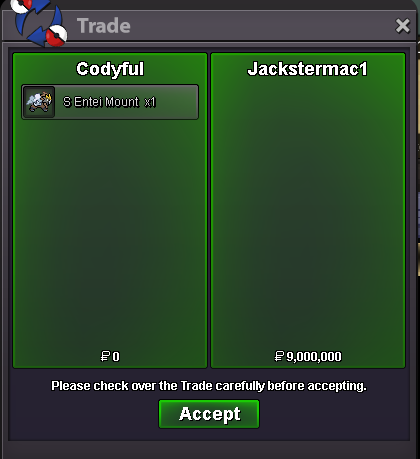Close the Trade window with X
Screen dimensions: 420x459
[403, 26]
